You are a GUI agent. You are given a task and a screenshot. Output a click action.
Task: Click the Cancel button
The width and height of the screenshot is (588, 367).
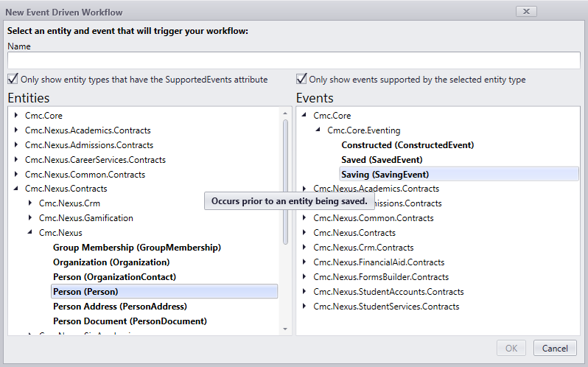[555, 349]
